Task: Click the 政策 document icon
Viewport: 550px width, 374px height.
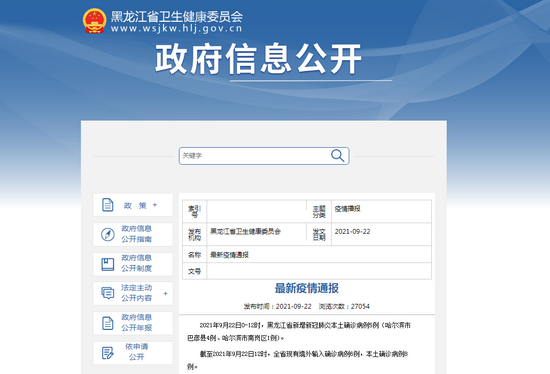Action: pos(108,205)
